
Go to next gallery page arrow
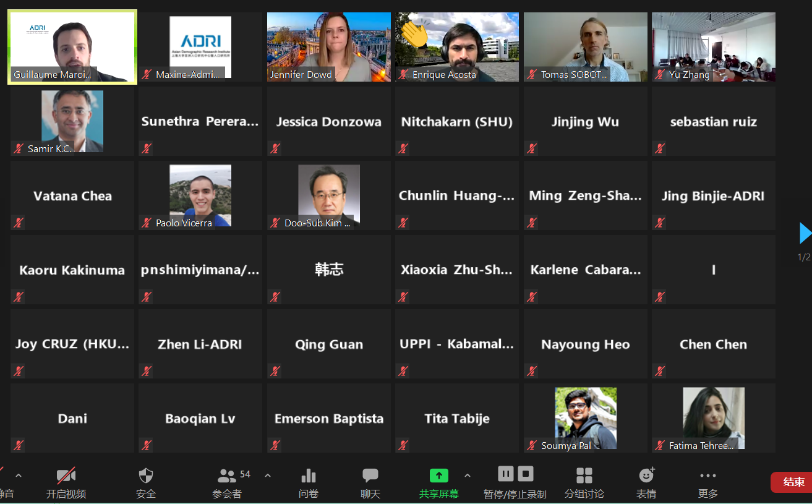pos(805,233)
